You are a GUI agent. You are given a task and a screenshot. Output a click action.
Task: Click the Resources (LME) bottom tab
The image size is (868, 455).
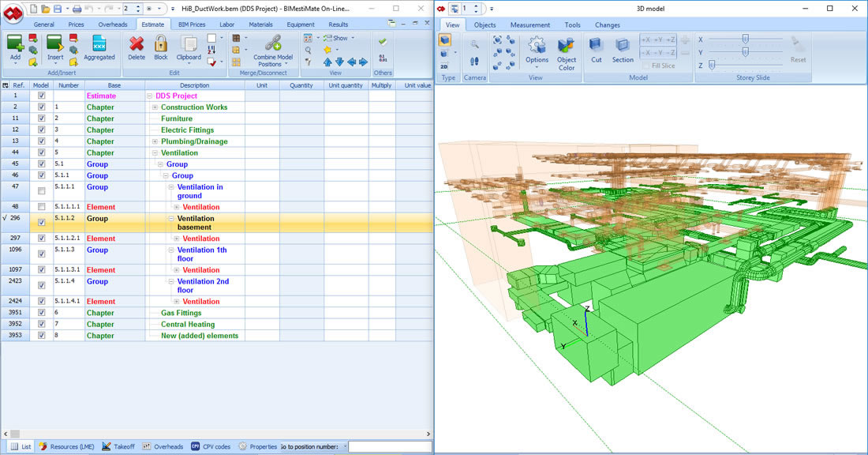pos(66,446)
